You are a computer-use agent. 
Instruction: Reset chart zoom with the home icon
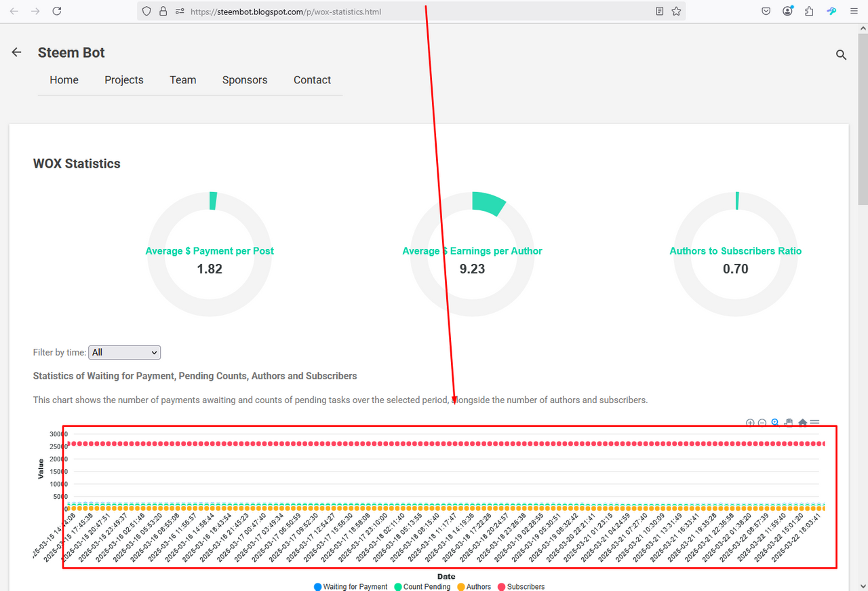click(802, 422)
